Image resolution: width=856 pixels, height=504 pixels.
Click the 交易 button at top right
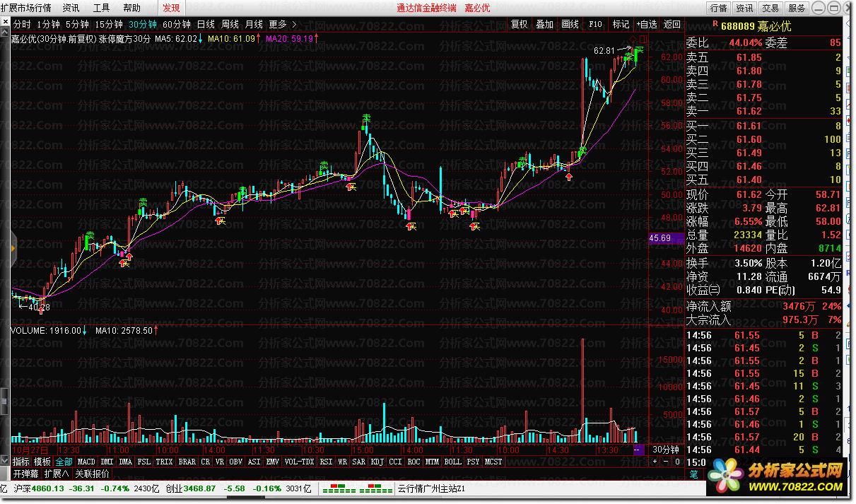pyautogui.click(x=770, y=8)
